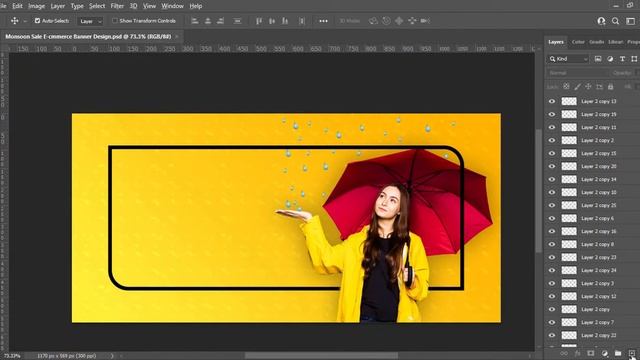Open the three-dots align and distribute options
This screenshot has width=640, height=360.
[x=323, y=21]
